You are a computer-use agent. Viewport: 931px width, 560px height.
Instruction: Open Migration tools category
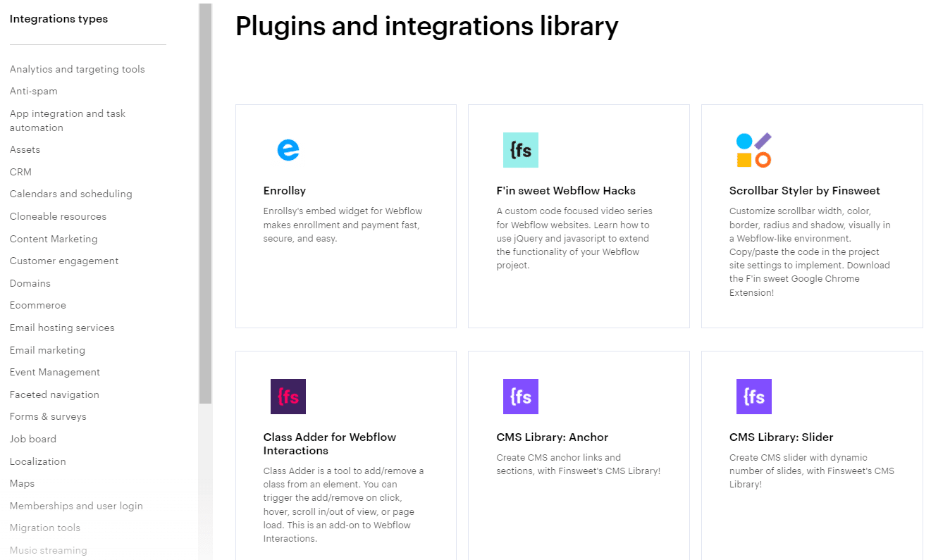(x=45, y=528)
